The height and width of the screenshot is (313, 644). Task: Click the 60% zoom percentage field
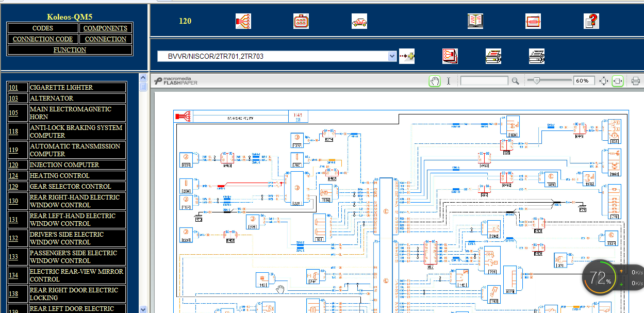point(584,81)
